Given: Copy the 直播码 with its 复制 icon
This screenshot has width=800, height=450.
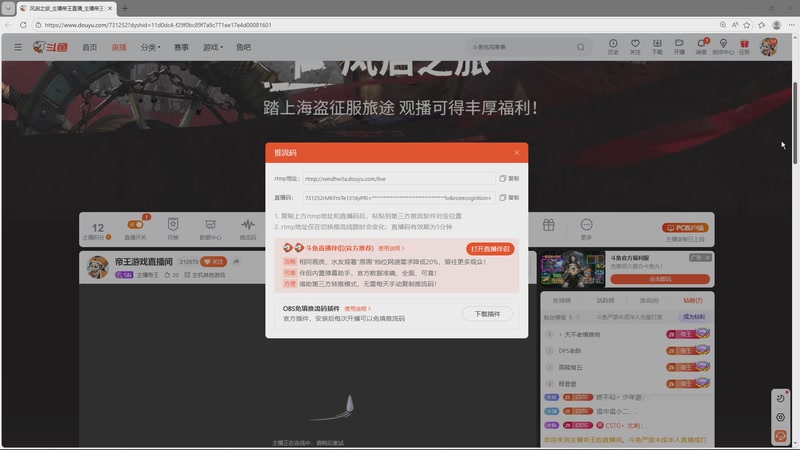Looking at the screenshot, I should (x=509, y=197).
